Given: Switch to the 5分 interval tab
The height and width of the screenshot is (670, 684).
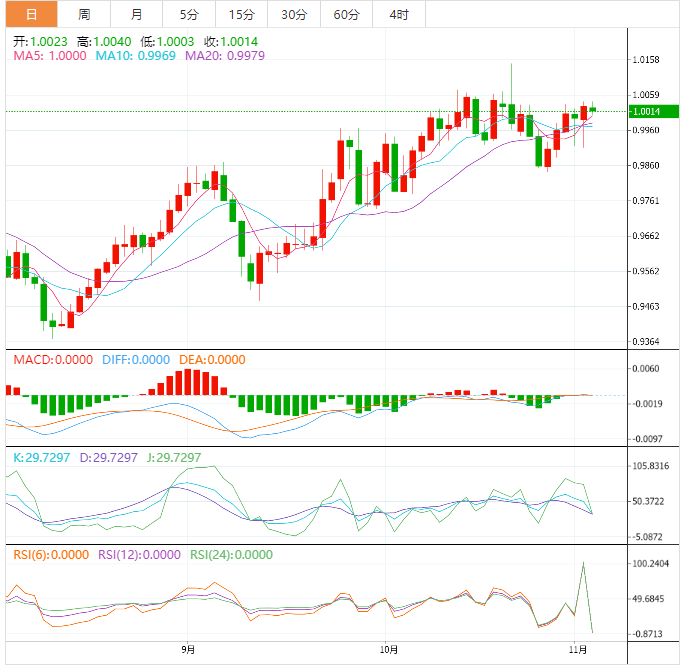Looking at the screenshot, I should tap(189, 14).
